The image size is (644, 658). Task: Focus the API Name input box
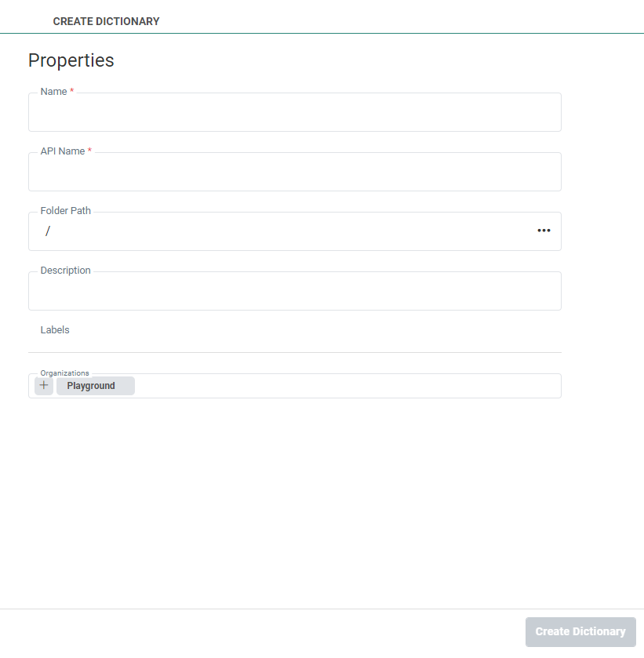[294, 173]
